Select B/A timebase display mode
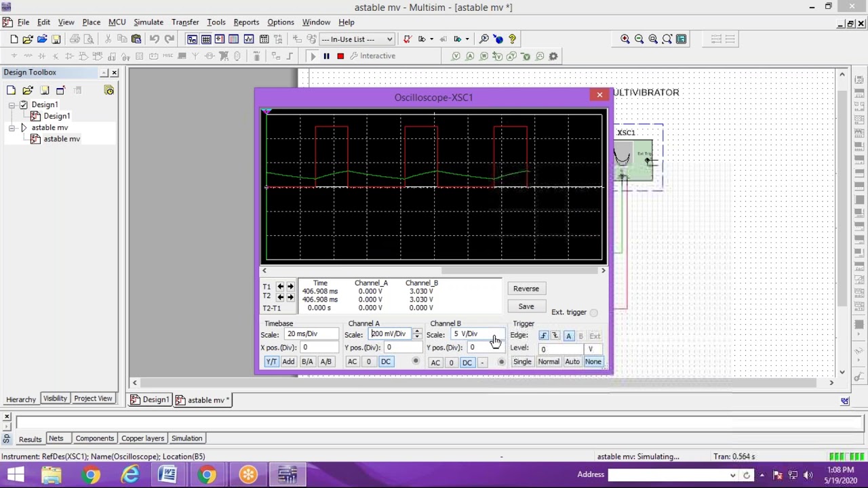The image size is (868, 488). (307, 362)
